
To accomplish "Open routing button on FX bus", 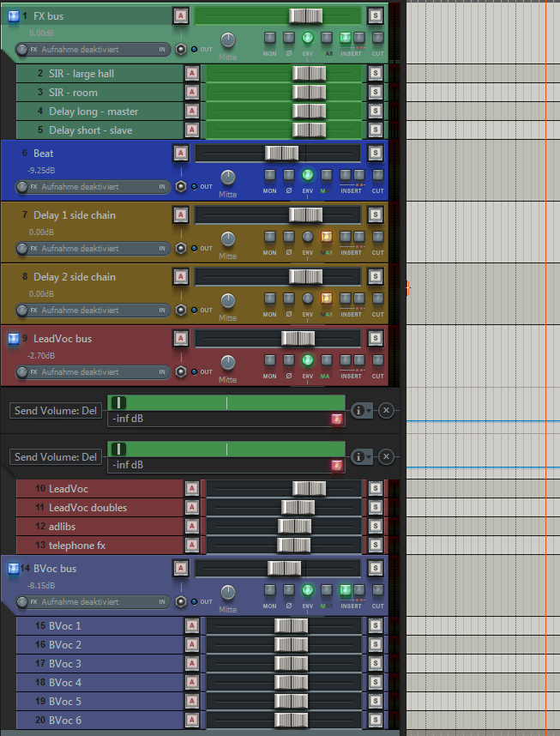I will click(181, 49).
